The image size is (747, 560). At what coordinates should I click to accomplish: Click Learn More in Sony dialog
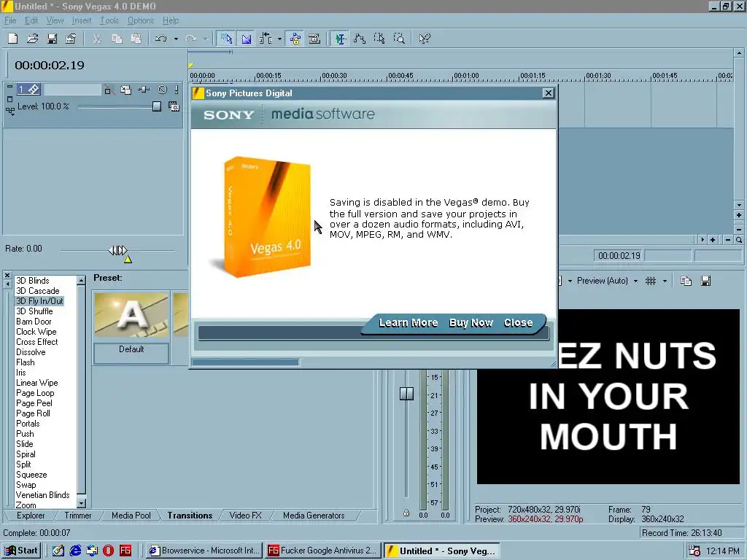pyautogui.click(x=409, y=323)
